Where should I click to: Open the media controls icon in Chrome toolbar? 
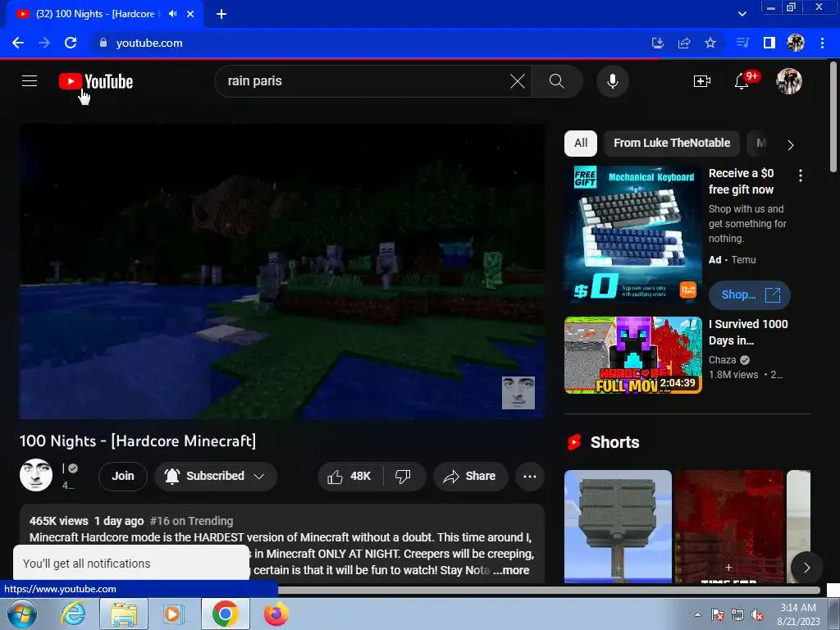point(742,43)
